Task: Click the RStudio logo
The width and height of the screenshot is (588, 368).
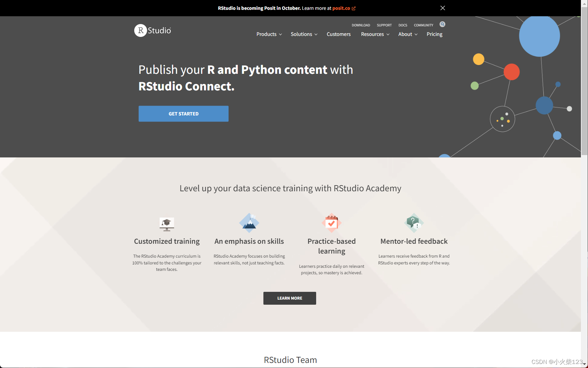Action: (152, 30)
